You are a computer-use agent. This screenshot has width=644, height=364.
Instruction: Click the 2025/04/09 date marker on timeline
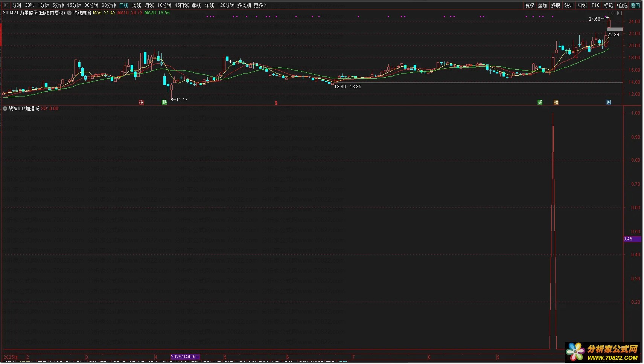pyautogui.click(x=185, y=357)
